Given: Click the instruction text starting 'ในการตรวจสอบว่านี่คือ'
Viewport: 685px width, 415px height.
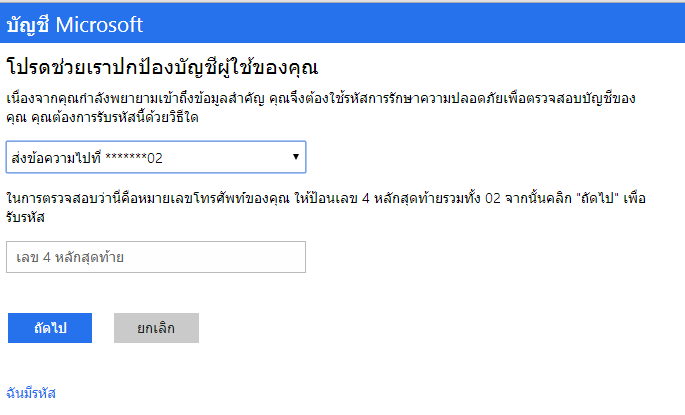Looking at the screenshot, I should [x=326, y=208].
